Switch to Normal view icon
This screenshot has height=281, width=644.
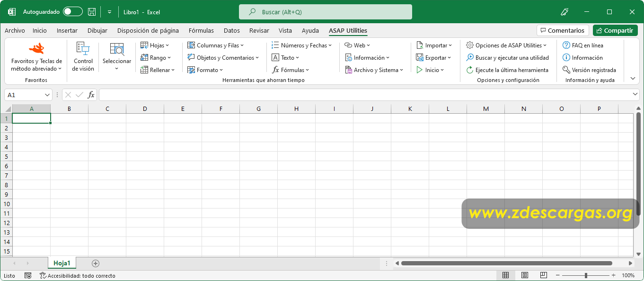point(505,275)
